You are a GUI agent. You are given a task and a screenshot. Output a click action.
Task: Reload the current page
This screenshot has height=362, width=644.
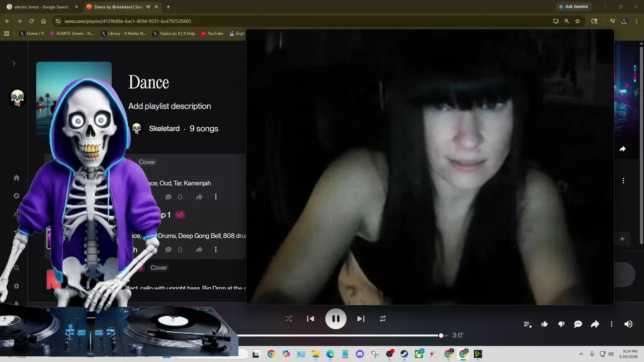[x=31, y=21]
